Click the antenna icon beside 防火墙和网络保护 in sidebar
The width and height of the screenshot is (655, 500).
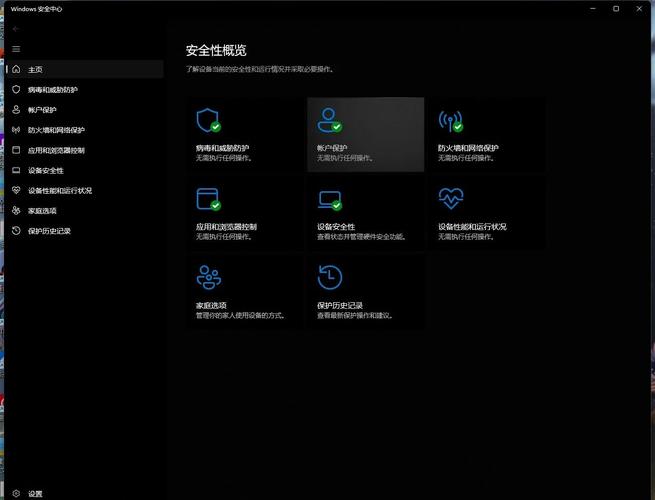(16, 129)
